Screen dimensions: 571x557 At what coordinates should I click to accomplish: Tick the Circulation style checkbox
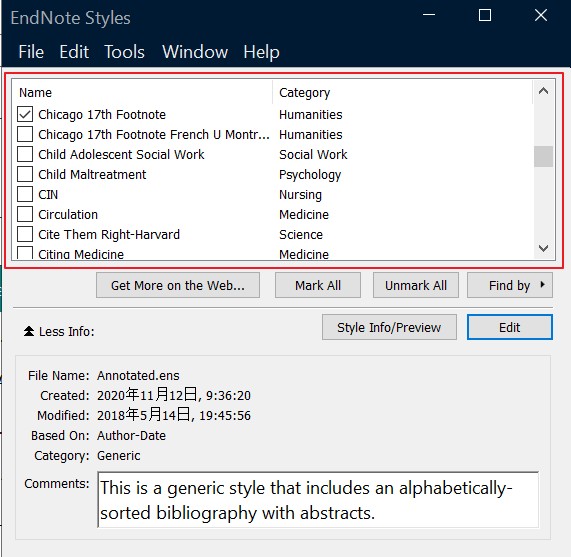tap(25, 214)
